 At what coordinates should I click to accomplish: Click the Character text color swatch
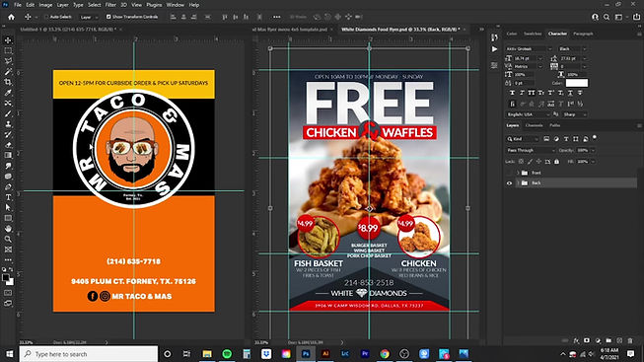point(577,83)
